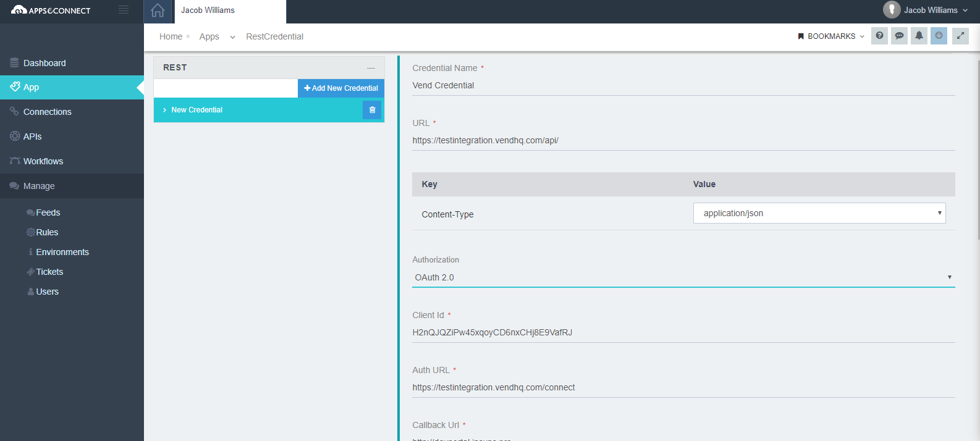Open Users under Manage
The width and height of the screenshot is (980, 441).
[x=47, y=292]
